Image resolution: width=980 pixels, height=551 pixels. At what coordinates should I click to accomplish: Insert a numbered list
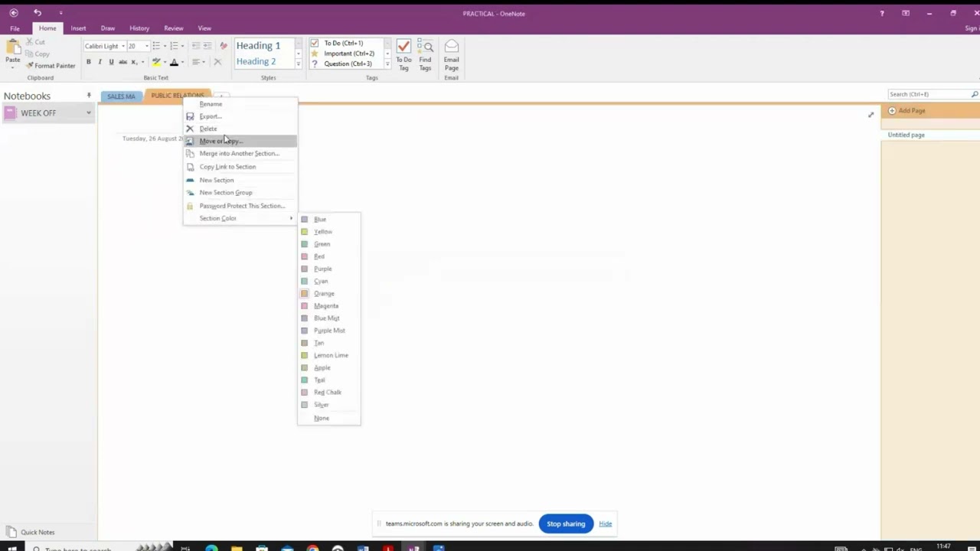(173, 46)
